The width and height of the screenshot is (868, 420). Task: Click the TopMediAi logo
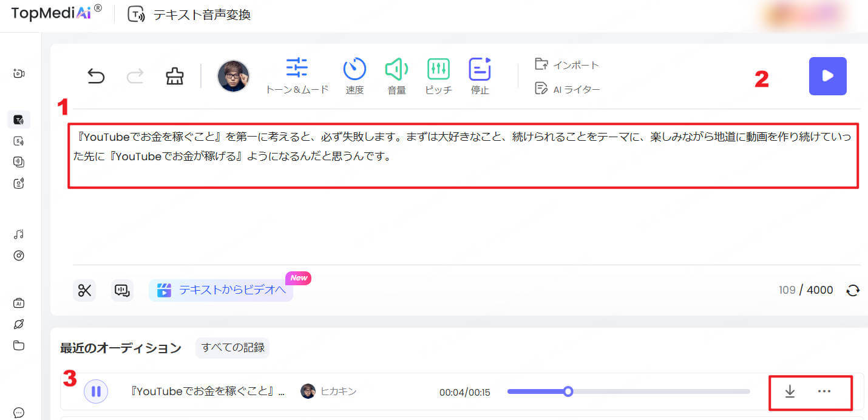tap(56, 13)
